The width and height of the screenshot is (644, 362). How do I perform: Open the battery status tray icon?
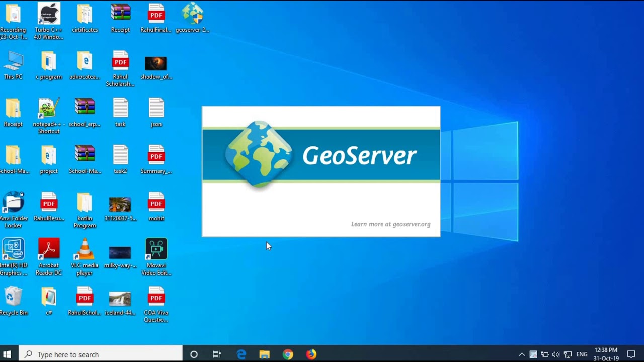coord(545,354)
